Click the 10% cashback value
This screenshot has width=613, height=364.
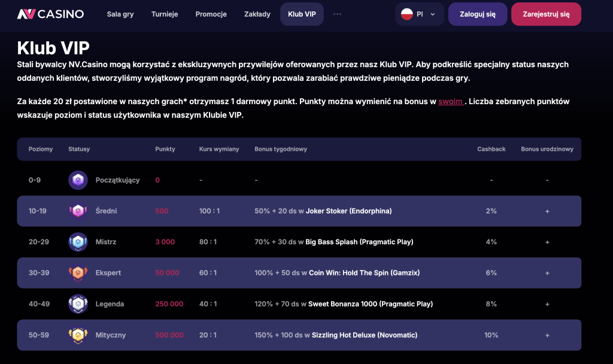point(491,335)
